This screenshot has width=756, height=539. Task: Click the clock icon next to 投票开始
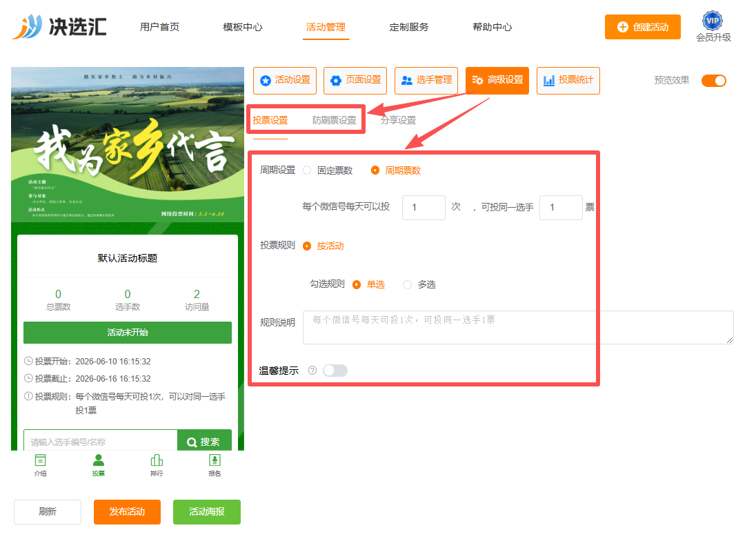[x=28, y=361]
